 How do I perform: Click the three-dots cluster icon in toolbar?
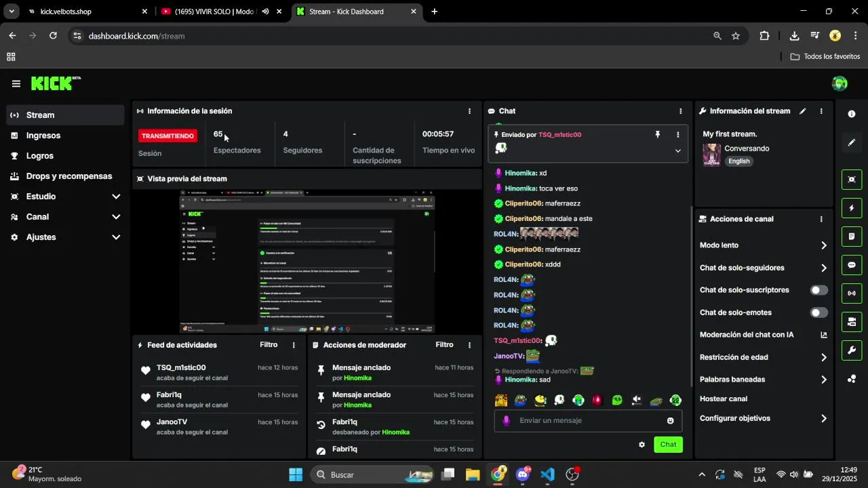(852, 378)
